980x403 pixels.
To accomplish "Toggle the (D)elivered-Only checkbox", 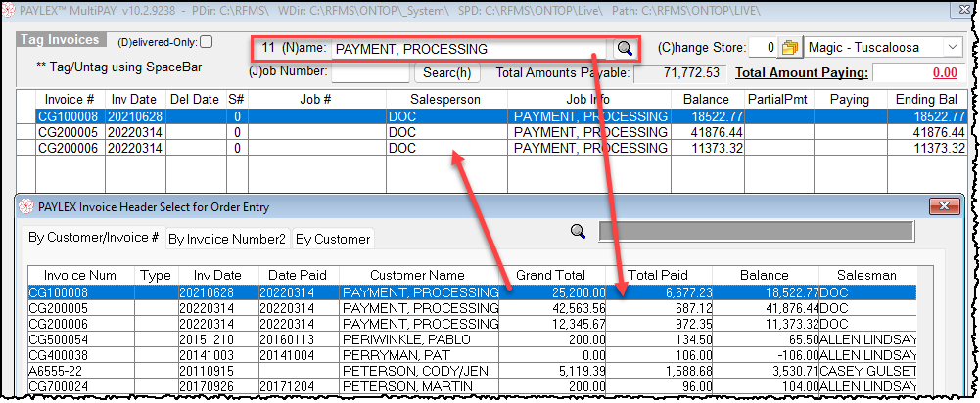I will 206,42.
